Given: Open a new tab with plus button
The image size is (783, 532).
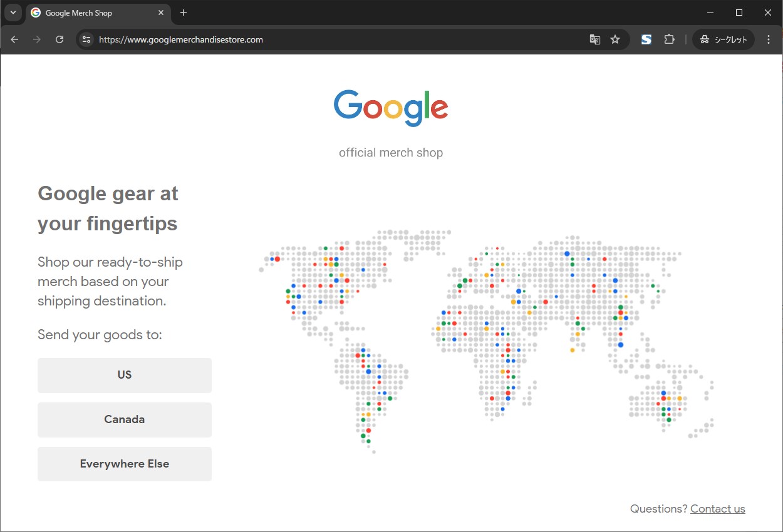Looking at the screenshot, I should point(183,13).
